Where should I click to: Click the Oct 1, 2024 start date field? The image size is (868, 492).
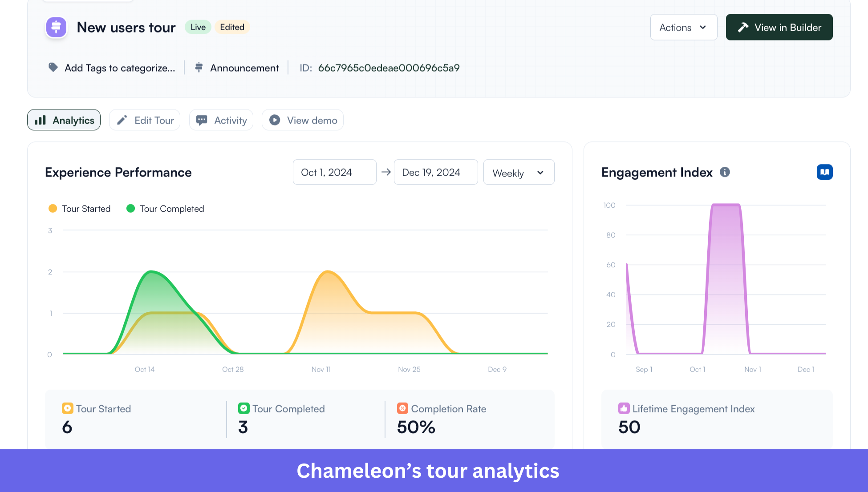[334, 172]
